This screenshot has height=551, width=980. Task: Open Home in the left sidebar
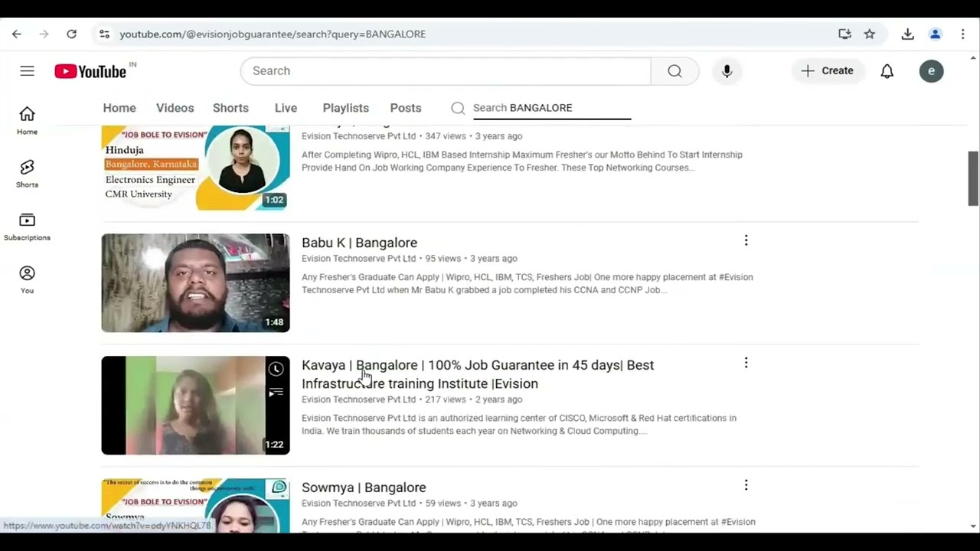click(x=27, y=121)
